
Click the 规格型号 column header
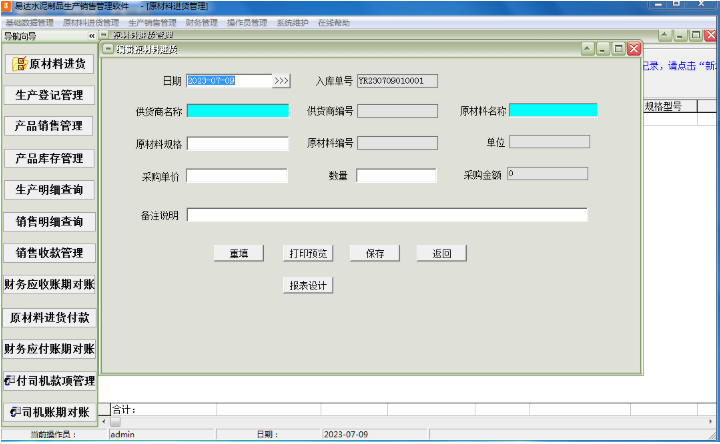click(670, 106)
